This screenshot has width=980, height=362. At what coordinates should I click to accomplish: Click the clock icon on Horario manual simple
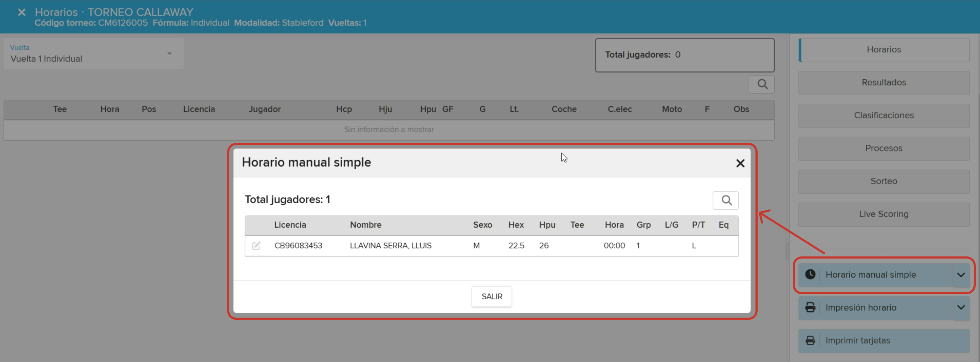[x=810, y=274]
